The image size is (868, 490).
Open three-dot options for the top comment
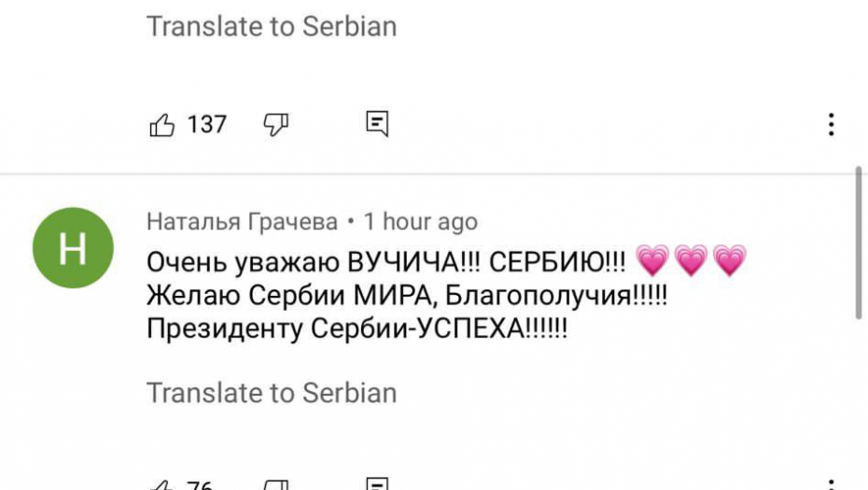[x=831, y=124]
